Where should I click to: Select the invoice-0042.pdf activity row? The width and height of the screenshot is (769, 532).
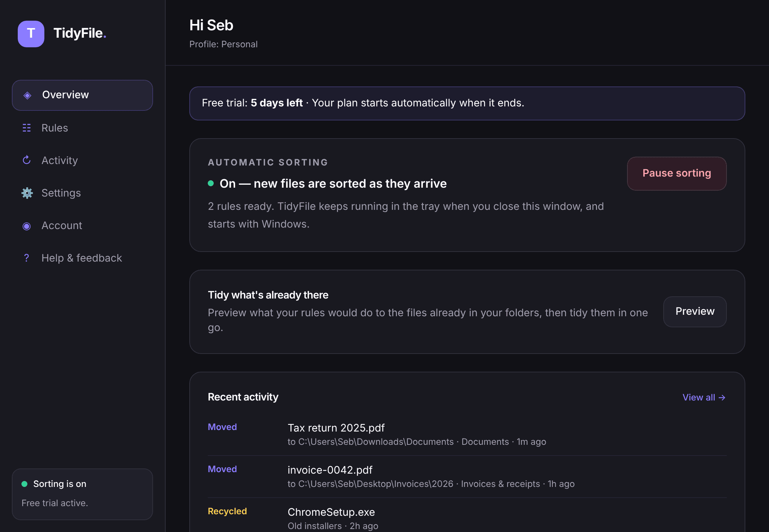click(x=467, y=476)
